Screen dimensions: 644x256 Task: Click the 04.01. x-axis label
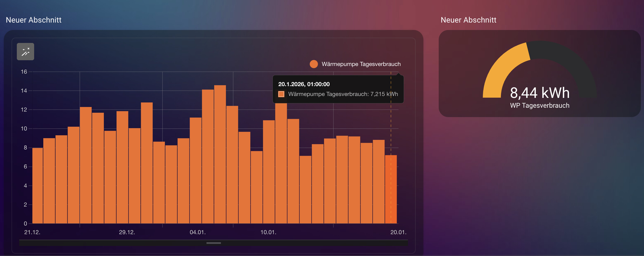click(198, 232)
